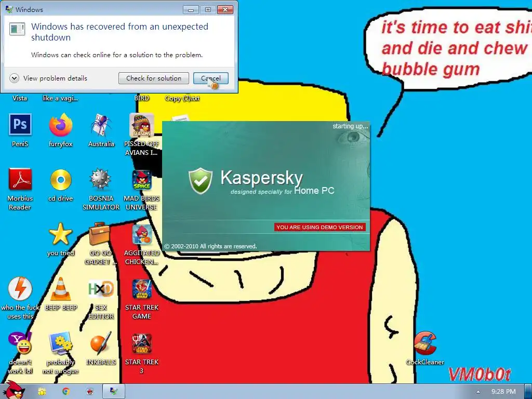Select the active Windows dialog taskbar button

[x=114, y=392]
